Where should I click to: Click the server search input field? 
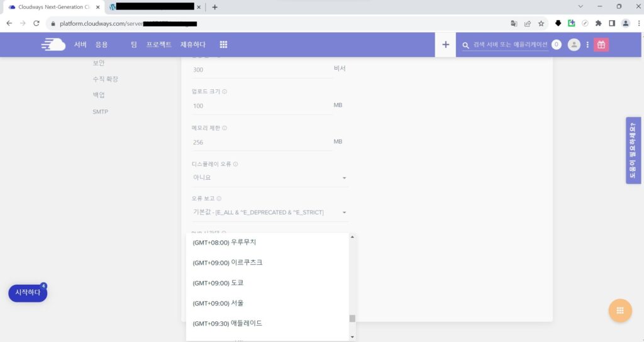pyautogui.click(x=510, y=45)
